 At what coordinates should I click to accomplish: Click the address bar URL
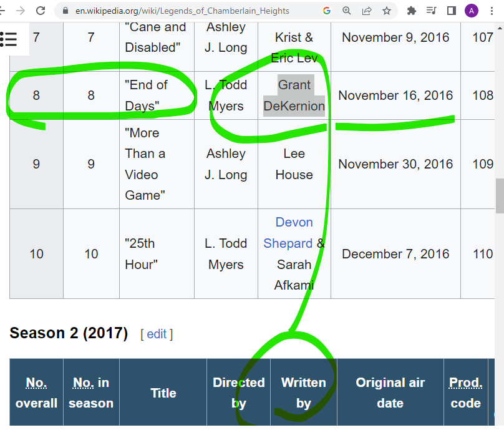(x=182, y=11)
